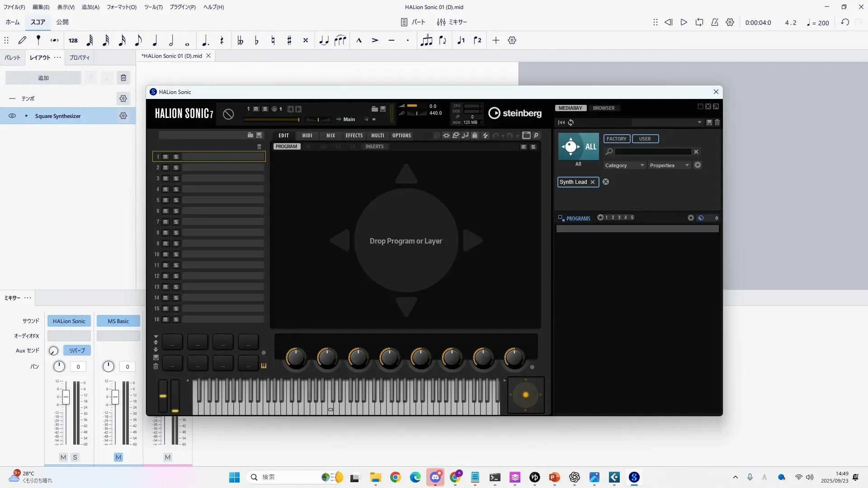Open the フォーマット(O) menu

pyautogui.click(x=121, y=7)
